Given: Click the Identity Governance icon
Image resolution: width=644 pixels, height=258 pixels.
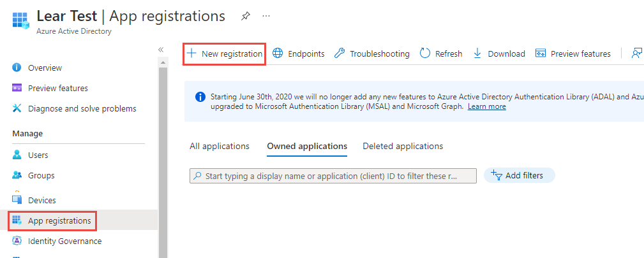Looking at the screenshot, I should click(17, 241).
